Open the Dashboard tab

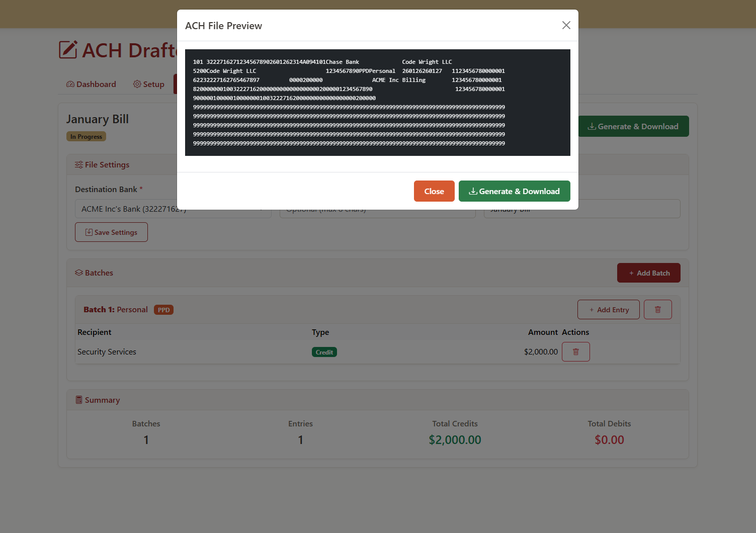(91, 84)
